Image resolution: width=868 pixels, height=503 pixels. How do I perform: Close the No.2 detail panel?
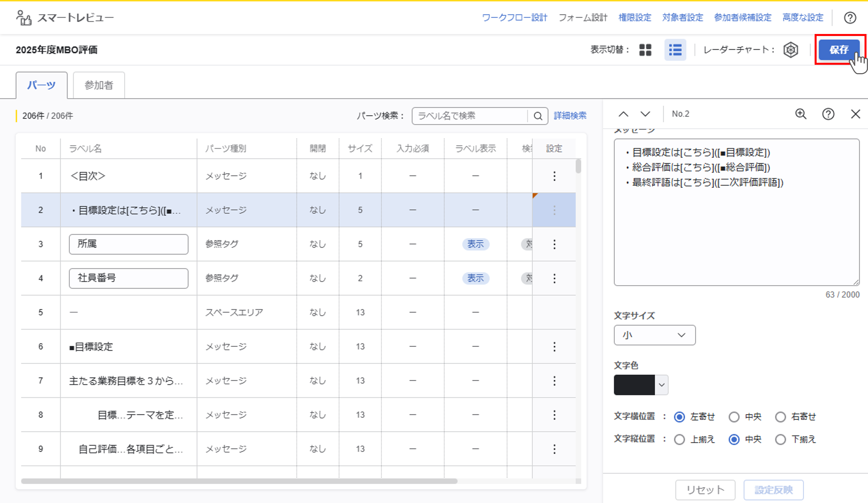point(856,114)
